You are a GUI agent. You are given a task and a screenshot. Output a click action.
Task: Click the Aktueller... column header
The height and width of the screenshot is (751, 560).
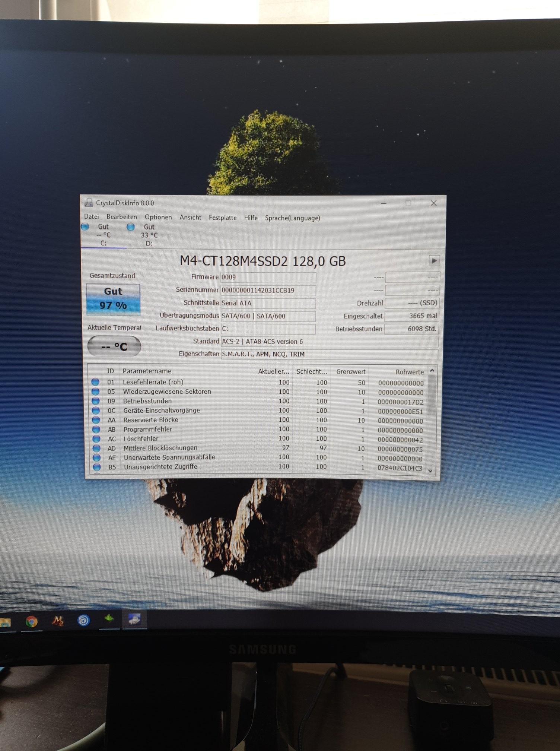click(x=274, y=371)
